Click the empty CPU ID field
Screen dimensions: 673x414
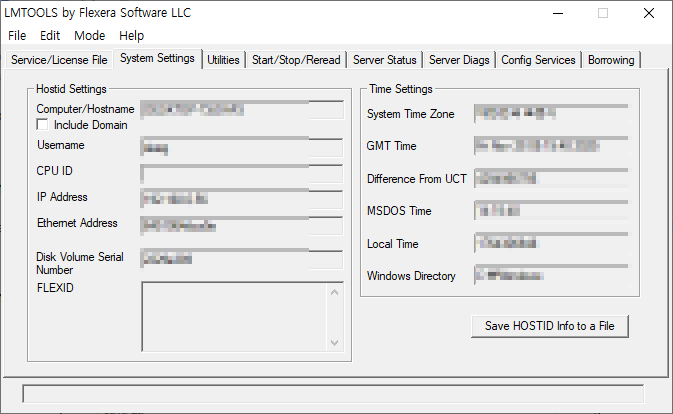click(x=242, y=174)
